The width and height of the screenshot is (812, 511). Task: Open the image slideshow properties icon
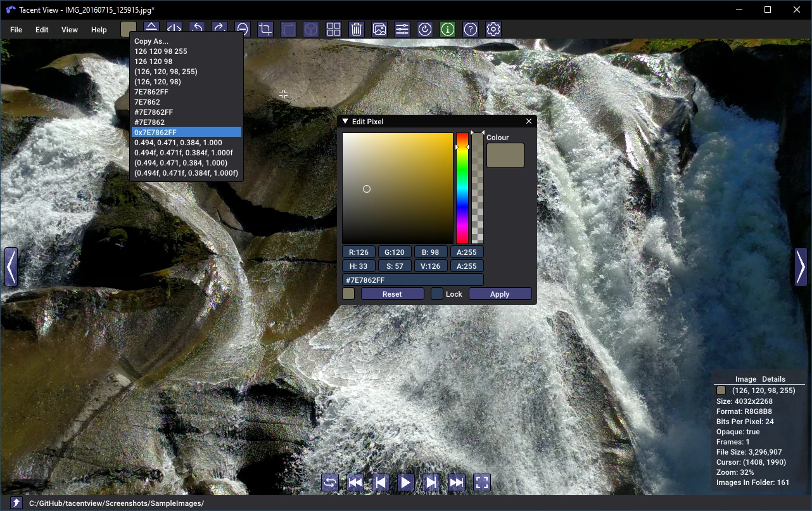[x=379, y=29]
